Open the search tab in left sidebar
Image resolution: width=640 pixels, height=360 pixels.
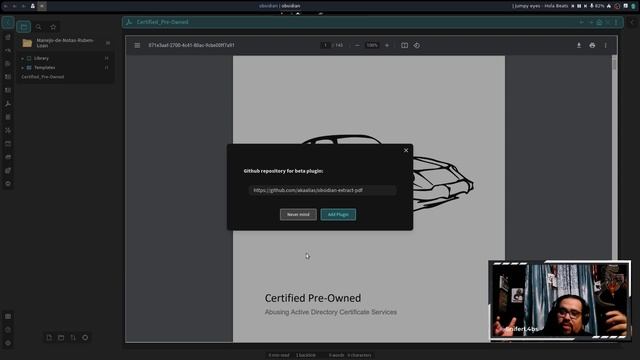tap(38, 27)
